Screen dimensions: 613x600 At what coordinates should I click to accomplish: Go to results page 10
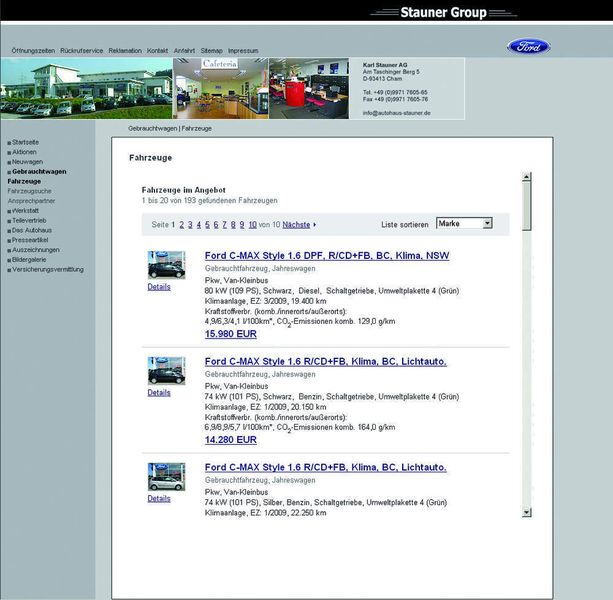[253, 225]
